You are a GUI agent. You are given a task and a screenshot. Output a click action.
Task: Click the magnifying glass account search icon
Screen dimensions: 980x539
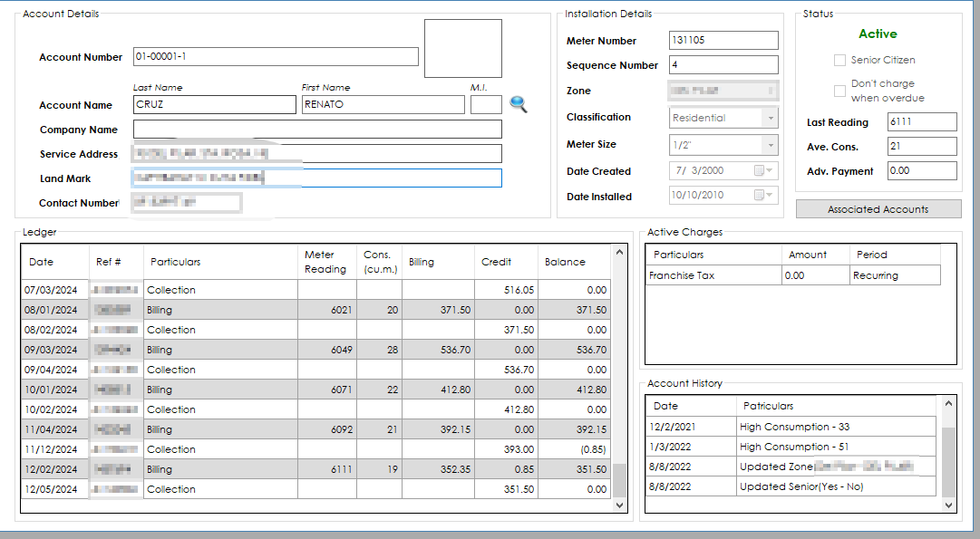pos(518,104)
